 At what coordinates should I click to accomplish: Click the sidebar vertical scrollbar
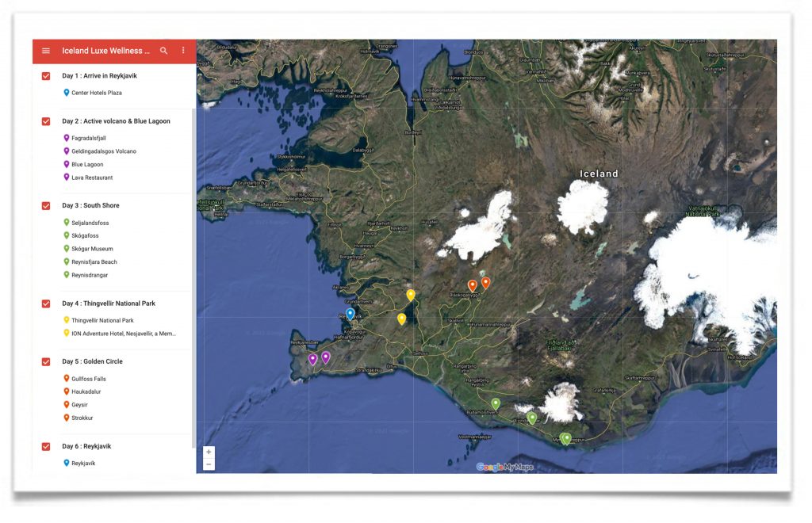pos(193,277)
